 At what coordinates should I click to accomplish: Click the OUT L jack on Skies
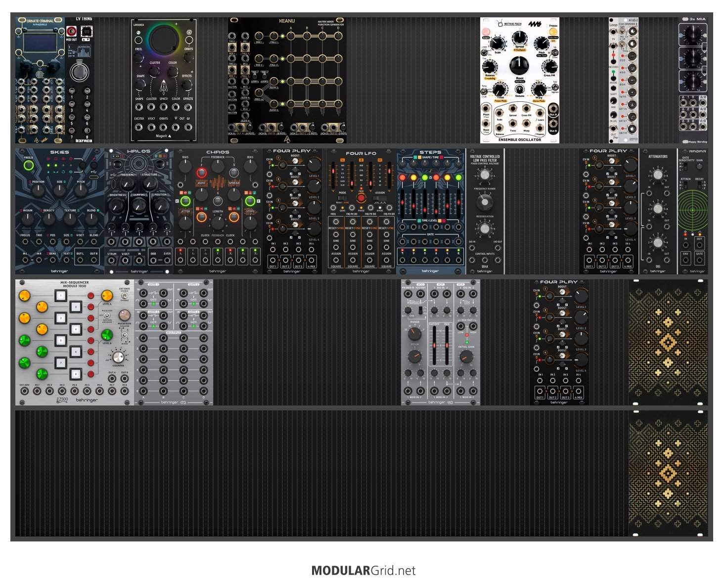(80, 259)
